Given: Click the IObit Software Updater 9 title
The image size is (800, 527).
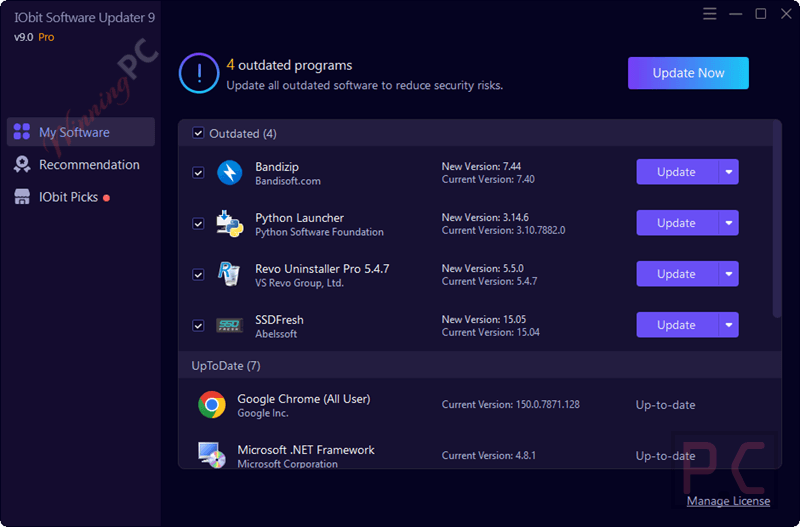Looking at the screenshot, I should pos(85,18).
